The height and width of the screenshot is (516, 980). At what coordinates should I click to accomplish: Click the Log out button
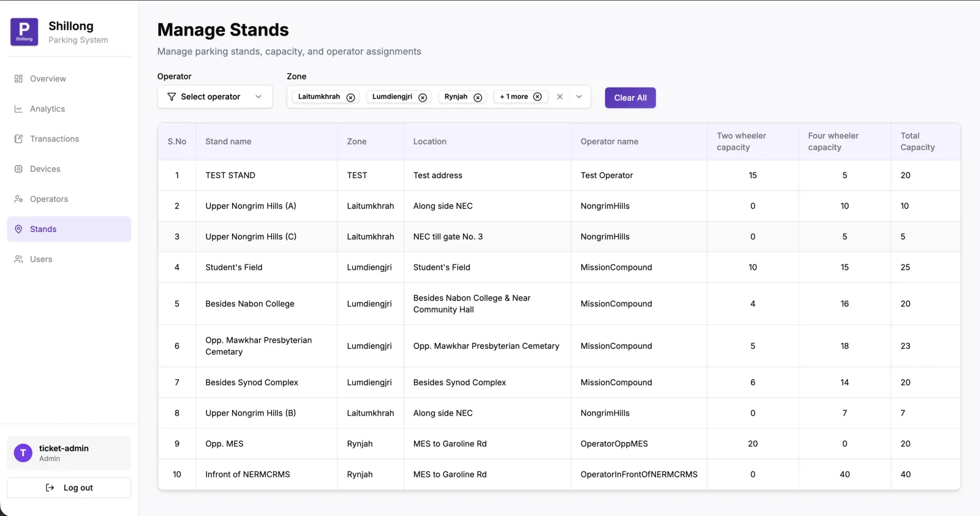[x=69, y=488]
